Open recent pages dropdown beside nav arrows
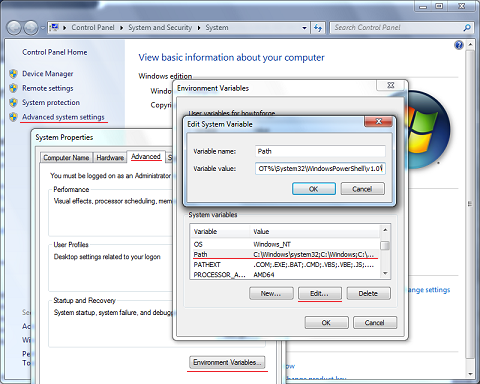This screenshot has width=480, height=384. pyautogui.click(x=43, y=28)
